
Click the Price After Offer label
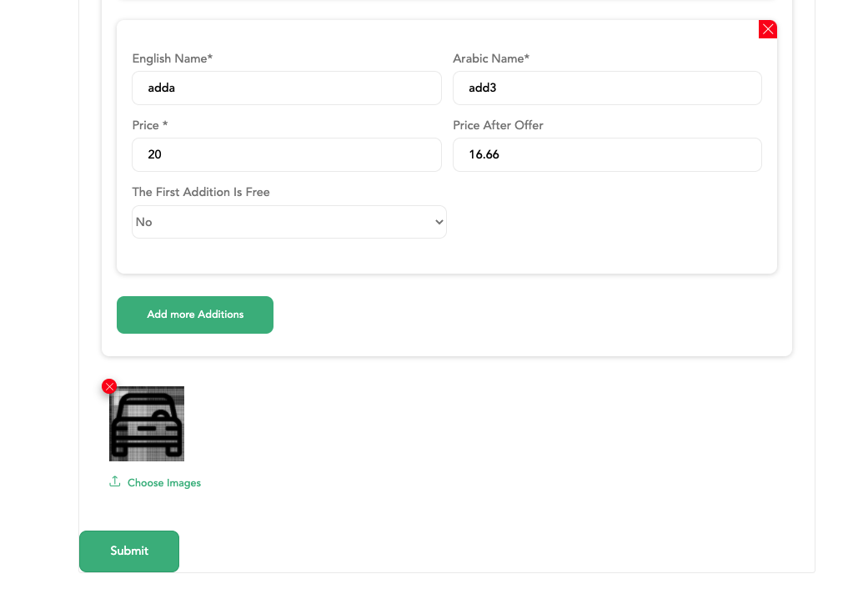coord(498,125)
